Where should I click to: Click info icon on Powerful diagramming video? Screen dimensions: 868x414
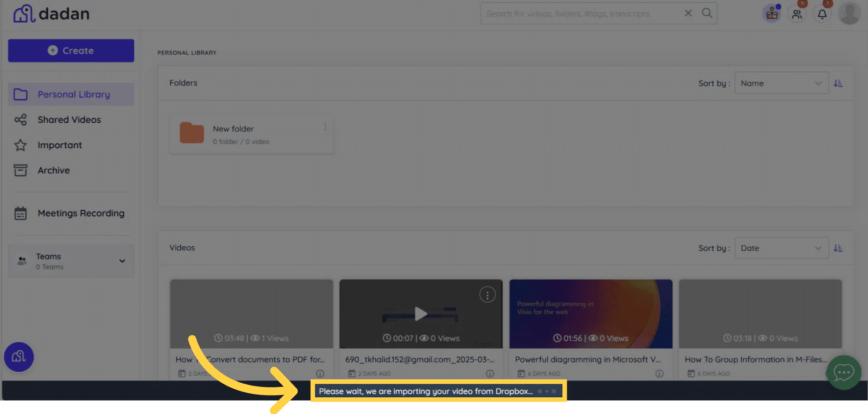click(x=660, y=374)
